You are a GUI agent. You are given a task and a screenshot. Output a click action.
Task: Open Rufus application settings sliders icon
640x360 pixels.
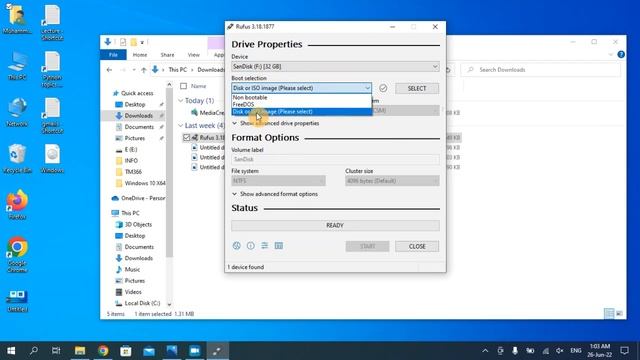264,246
